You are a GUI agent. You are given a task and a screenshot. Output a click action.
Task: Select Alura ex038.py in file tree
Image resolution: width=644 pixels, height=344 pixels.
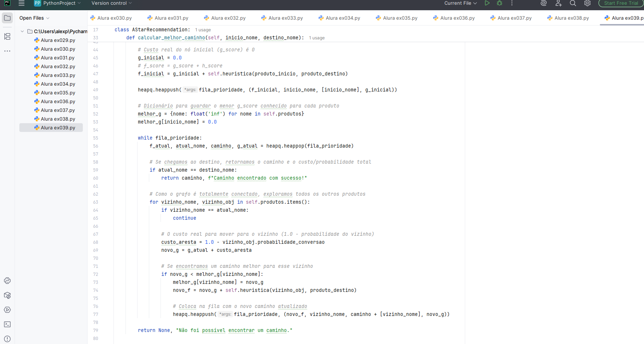[55, 119]
